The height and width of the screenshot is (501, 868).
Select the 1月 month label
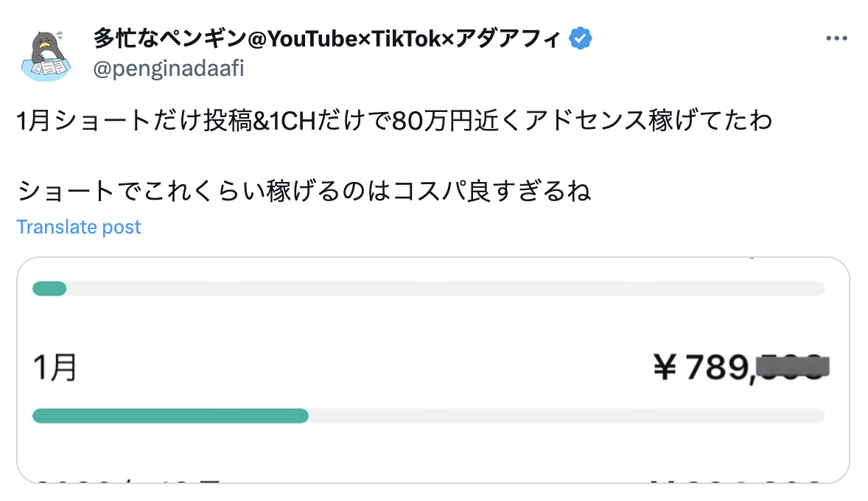[x=55, y=367]
